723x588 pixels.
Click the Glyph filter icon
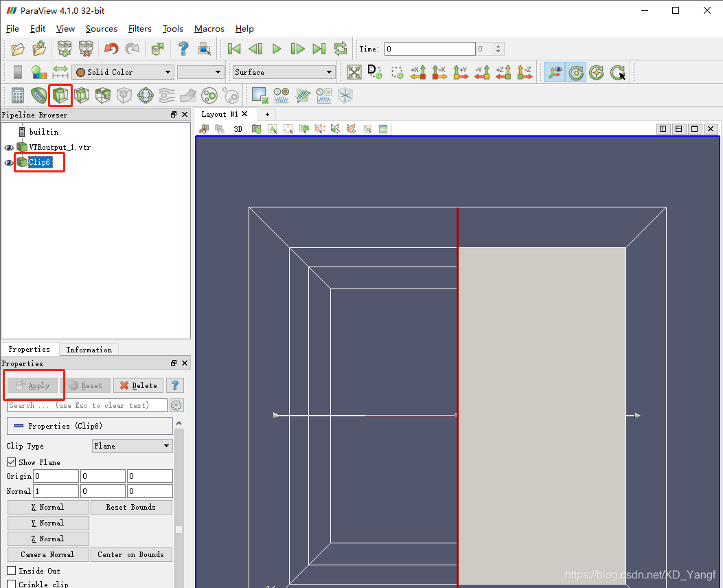[x=146, y=95]
